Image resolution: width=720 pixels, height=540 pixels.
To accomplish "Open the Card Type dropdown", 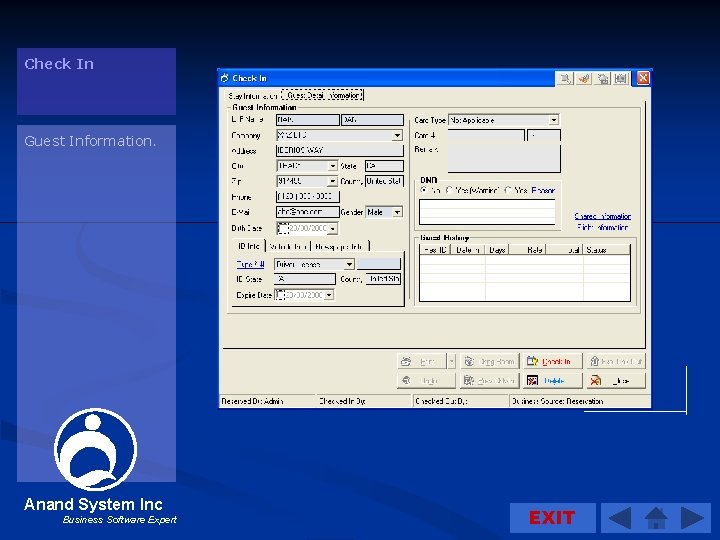I will tap(554, 120).
